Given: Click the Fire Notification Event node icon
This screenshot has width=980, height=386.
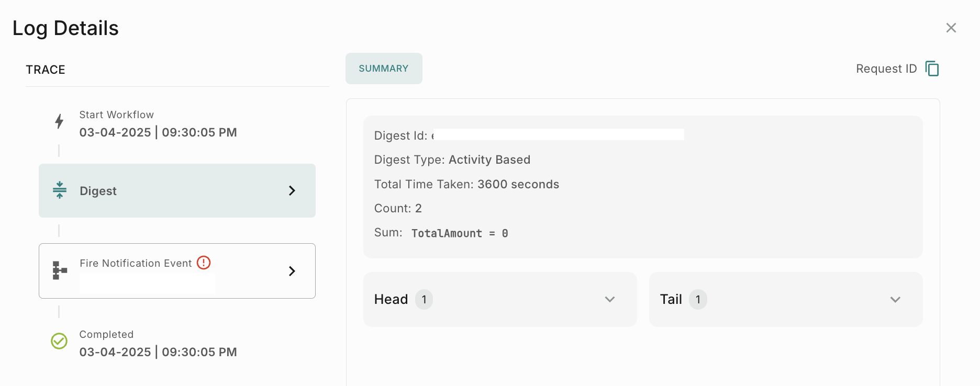Looking at the screenshot, I should (x=60, y=270).
